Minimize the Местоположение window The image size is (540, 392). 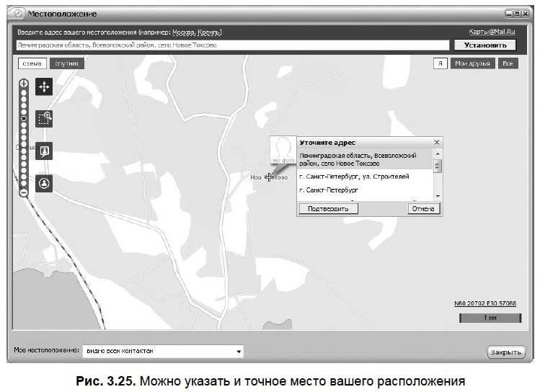click(x=509, y=14)
